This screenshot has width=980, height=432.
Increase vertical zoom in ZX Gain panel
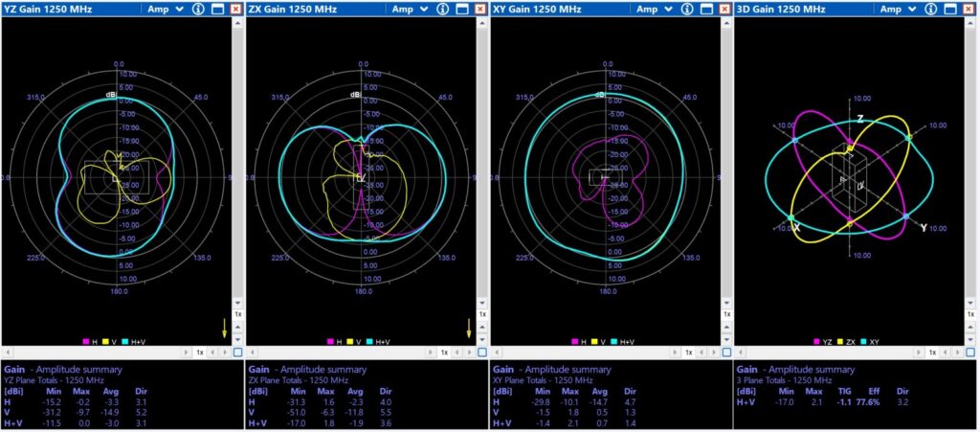coord(482,327)
